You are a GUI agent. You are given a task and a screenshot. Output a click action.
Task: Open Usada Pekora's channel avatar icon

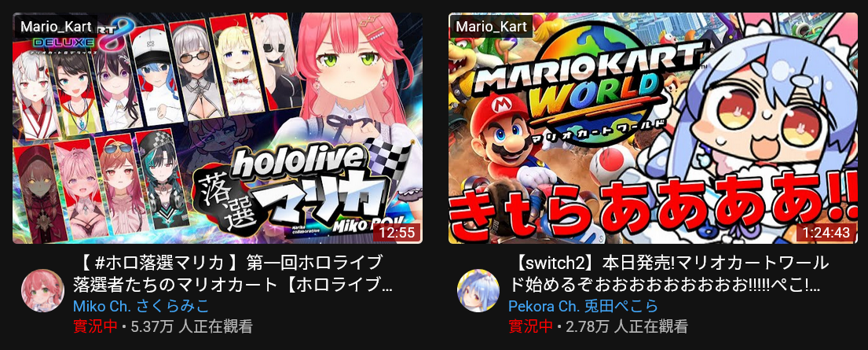[x=478, y=291]
